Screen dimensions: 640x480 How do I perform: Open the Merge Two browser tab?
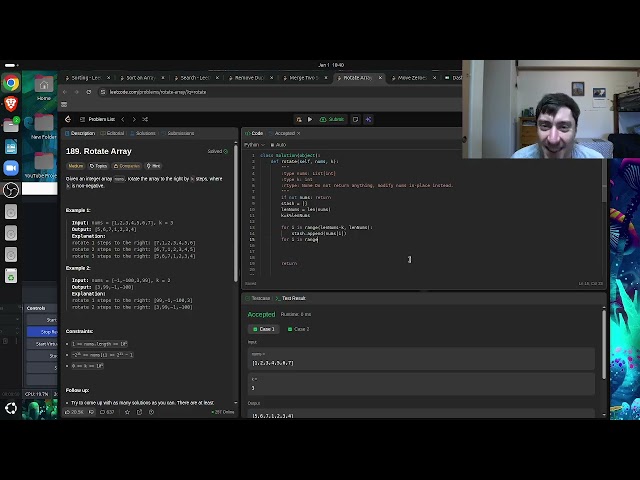point(303,78)
